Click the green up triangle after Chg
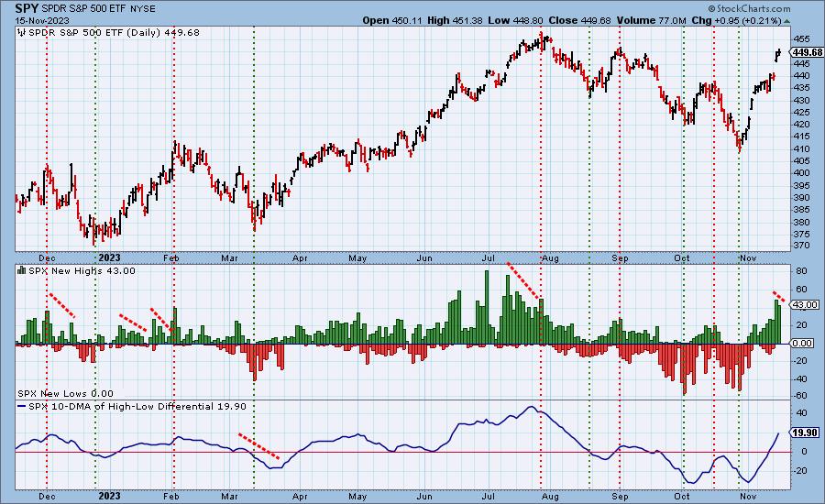Image resolution: width=825 pixels, height=504 pixels. pos(786,21)
